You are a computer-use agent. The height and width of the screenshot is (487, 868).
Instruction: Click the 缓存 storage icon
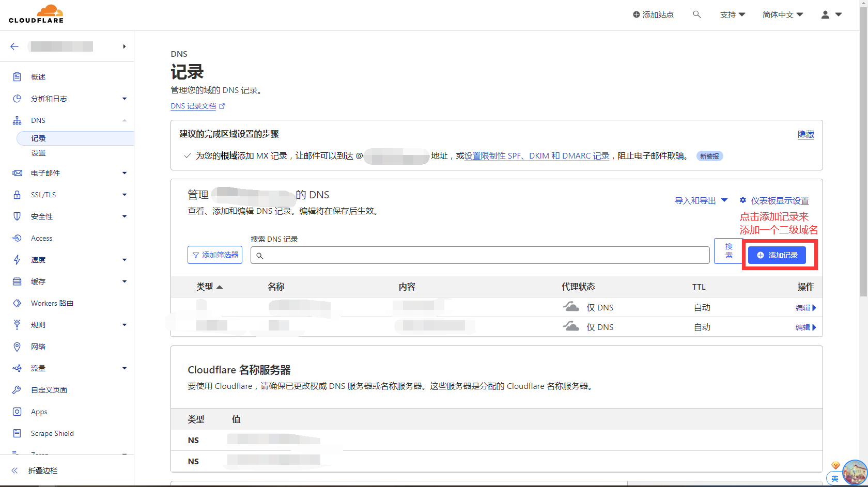[x=17, y=281]
